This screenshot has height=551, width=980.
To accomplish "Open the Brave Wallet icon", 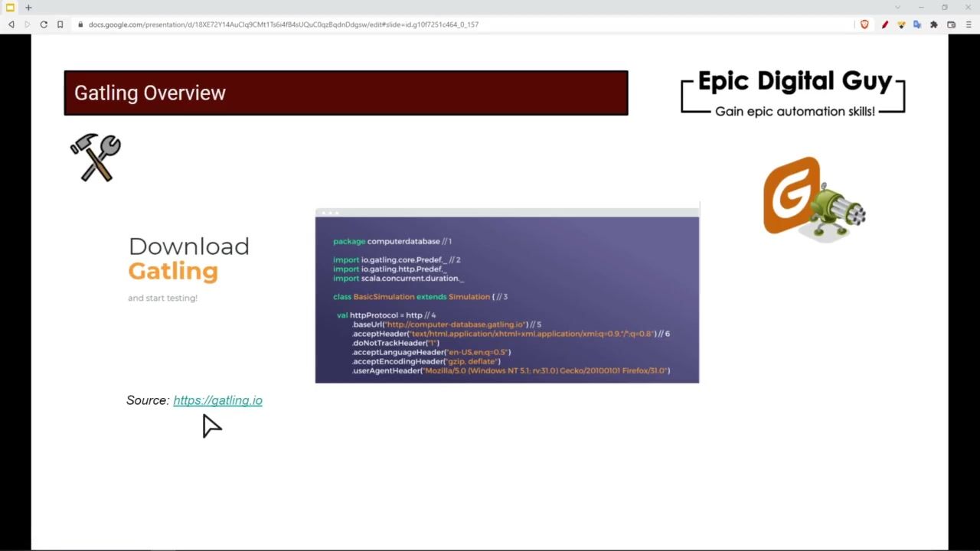I will click(x=952, y=24).
